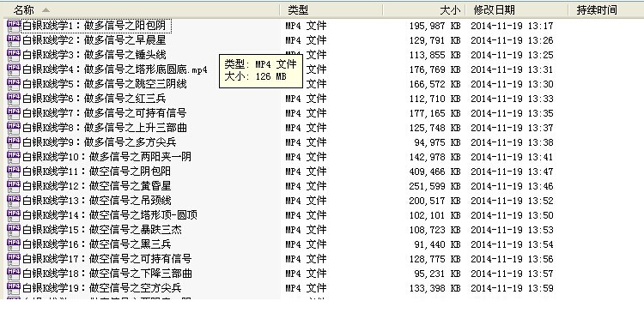Screen dimensions: 644x319
Task: Click MP4 icon of 白银K线学17 file
Action: (x=14, y=259)
